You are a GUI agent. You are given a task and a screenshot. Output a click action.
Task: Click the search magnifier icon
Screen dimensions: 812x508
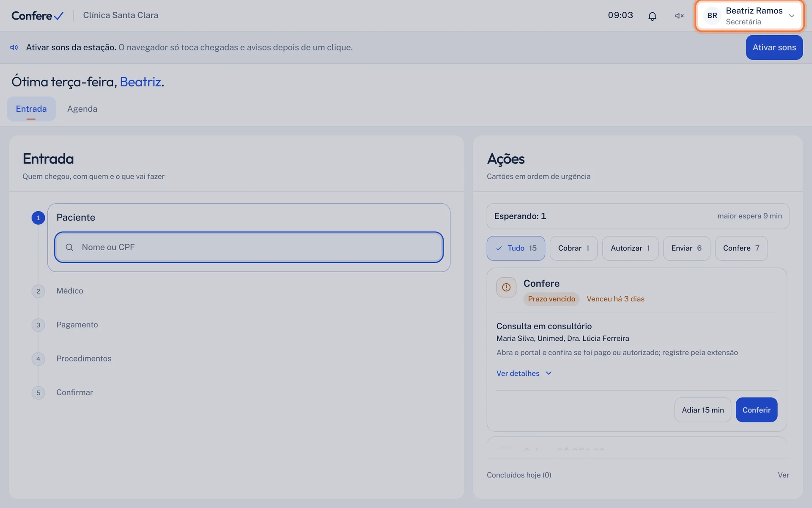pos(69,247)
